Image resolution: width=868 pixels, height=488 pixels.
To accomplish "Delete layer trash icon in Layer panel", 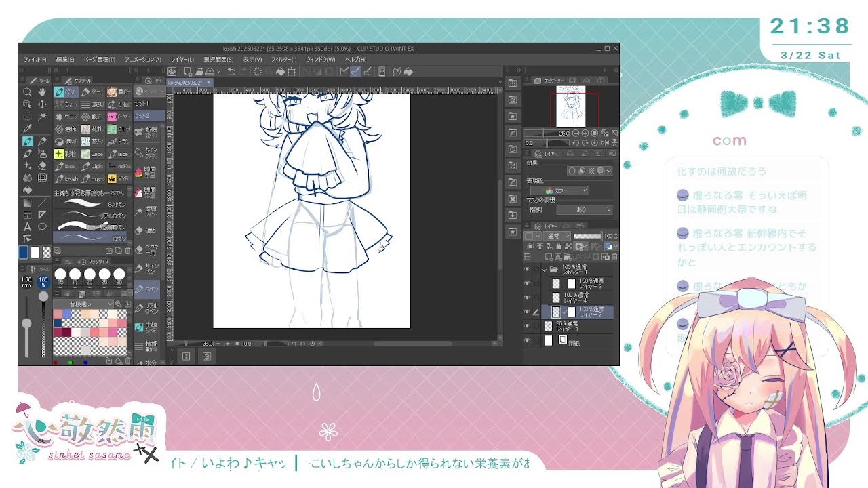I will point(614,257).
